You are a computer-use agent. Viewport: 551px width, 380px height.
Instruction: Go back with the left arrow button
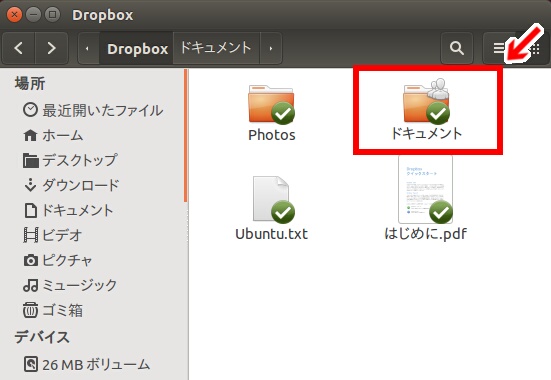click(x=19, y=48)
